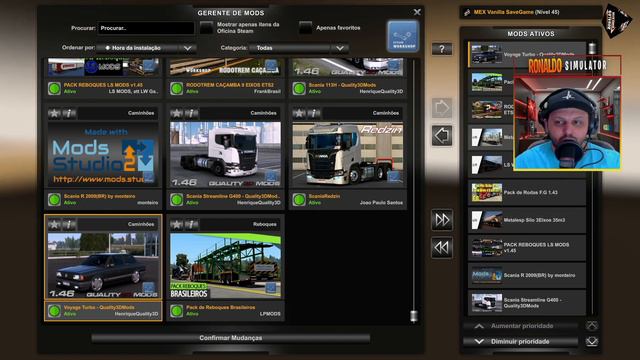Image resolution: width=640 pixels, height=360 pixels.
Task: Move mod to top priority icon
Action: click(592, 326)
